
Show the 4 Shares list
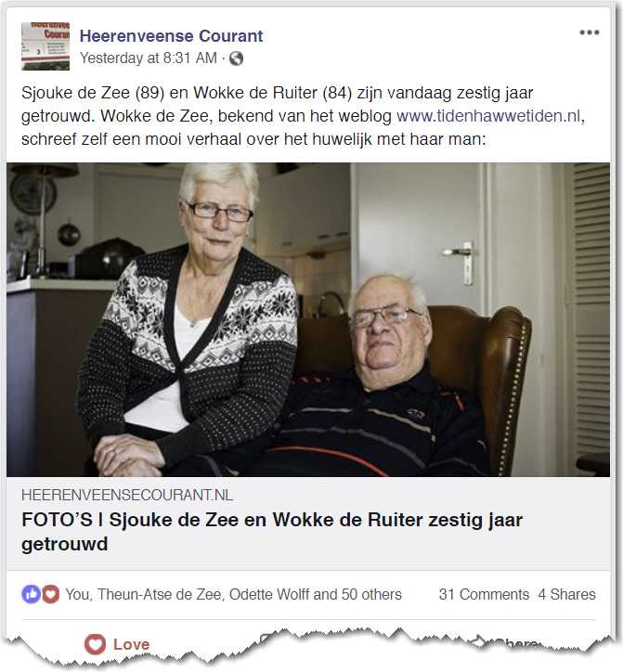coord(567,594)
